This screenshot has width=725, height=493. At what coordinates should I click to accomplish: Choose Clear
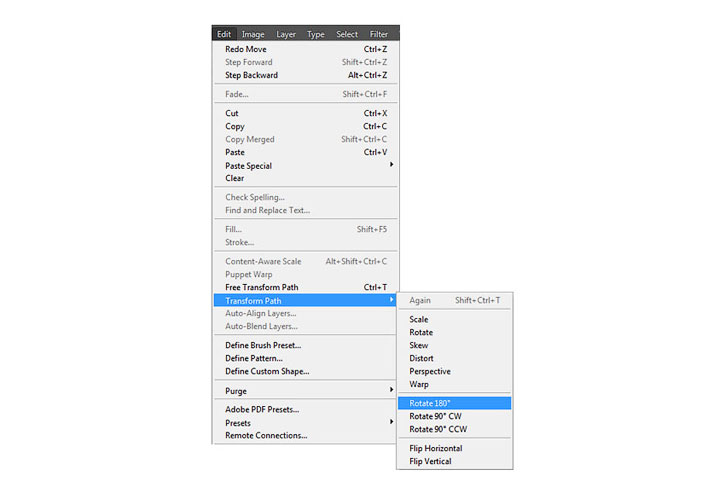(306, 178)
